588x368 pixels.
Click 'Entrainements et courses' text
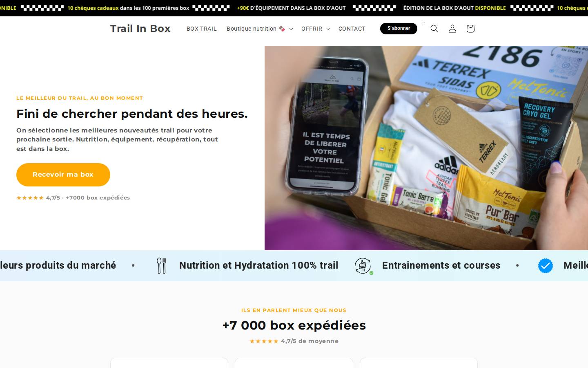click(x=441, y=265)
